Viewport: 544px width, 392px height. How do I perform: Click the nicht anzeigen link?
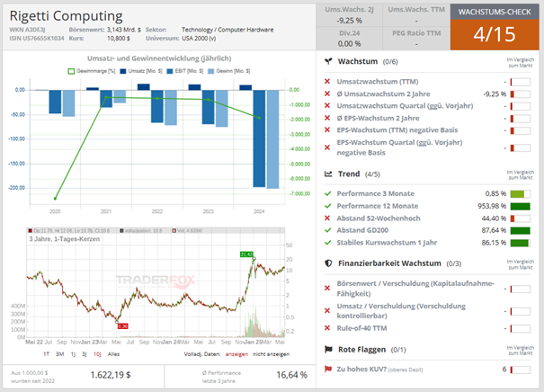271,354
